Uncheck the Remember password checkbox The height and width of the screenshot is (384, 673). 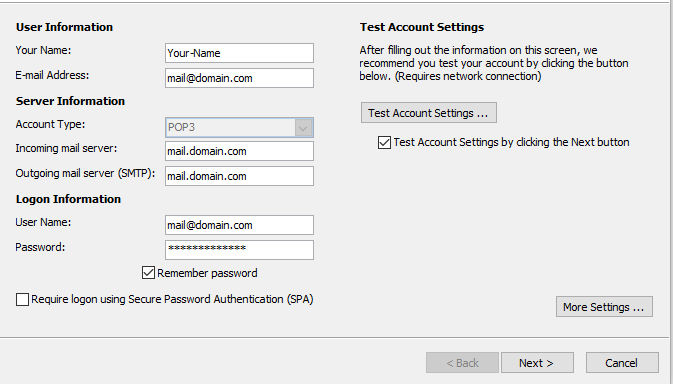coord(148,273)
